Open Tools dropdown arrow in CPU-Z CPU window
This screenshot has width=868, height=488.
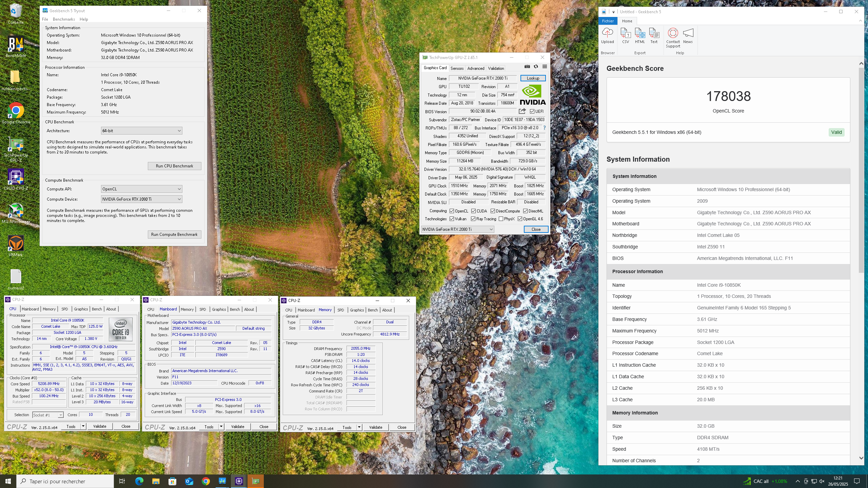coord(83,426)
